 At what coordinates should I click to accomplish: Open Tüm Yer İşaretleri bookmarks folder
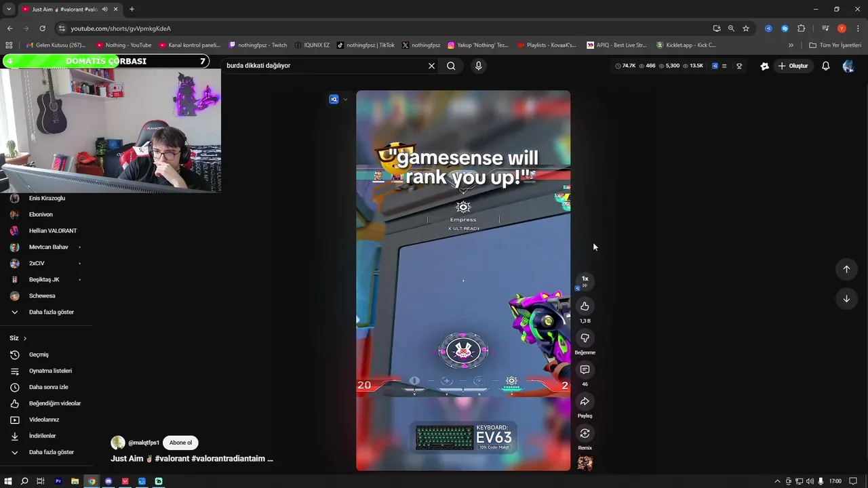tap(835, 45)
